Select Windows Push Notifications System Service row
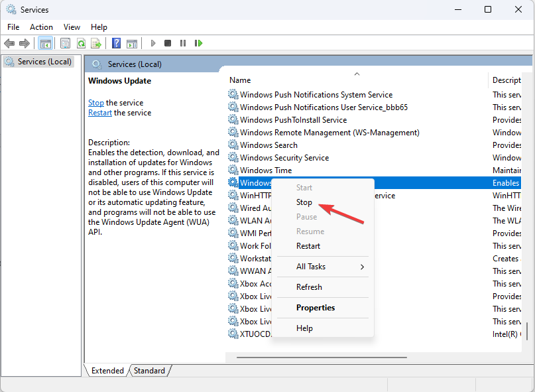The height and width of the screenshot is (392, 535). [x=374, y=95]
